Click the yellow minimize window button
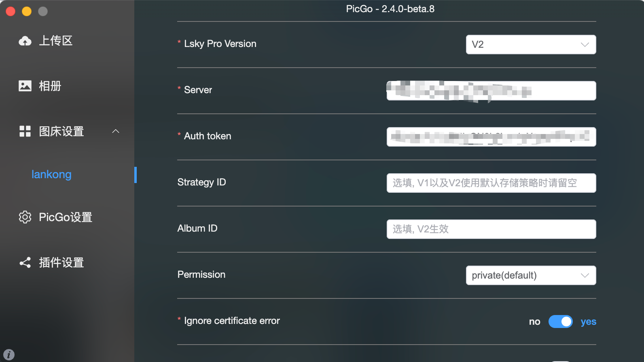The height and width of the screenshot is (362, 644). tap(27, 11)
